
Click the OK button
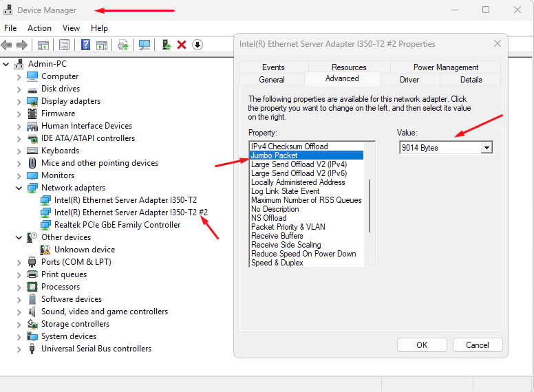pos(422,345)
